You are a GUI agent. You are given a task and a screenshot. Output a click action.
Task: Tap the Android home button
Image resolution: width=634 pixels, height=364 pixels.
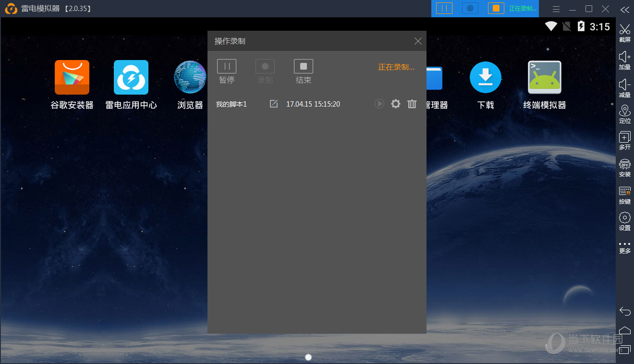[x=625, y=330]
